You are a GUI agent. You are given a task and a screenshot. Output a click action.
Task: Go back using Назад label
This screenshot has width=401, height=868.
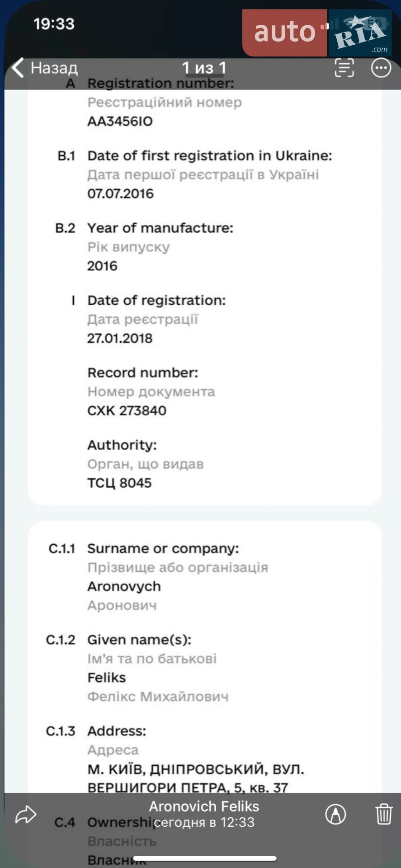[54, 68]
